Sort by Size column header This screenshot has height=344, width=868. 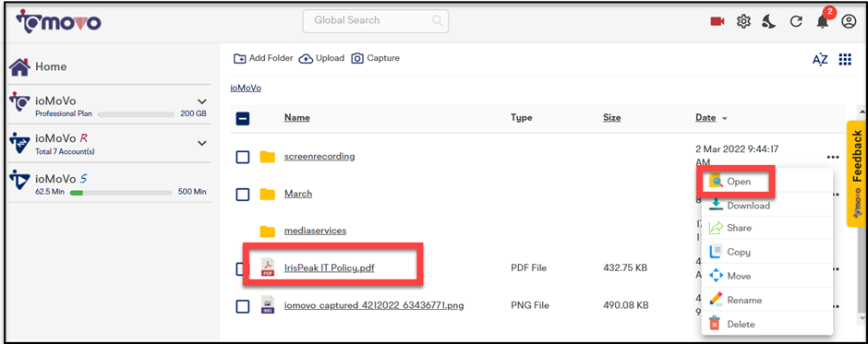click(x=611, y=118)
